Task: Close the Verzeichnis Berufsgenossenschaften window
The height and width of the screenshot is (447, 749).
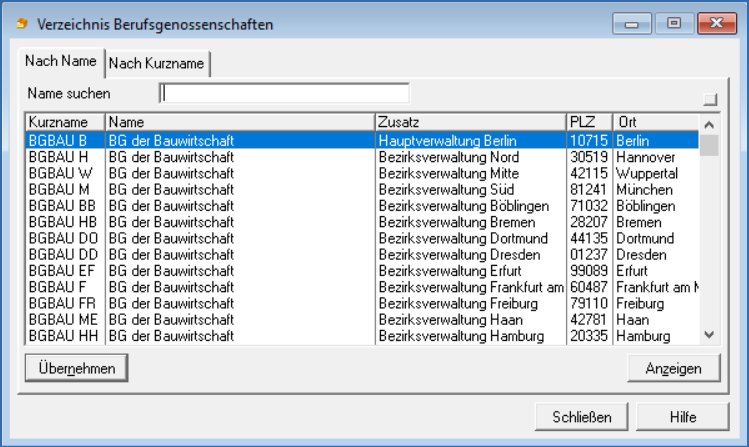Action: click(717, 23)
